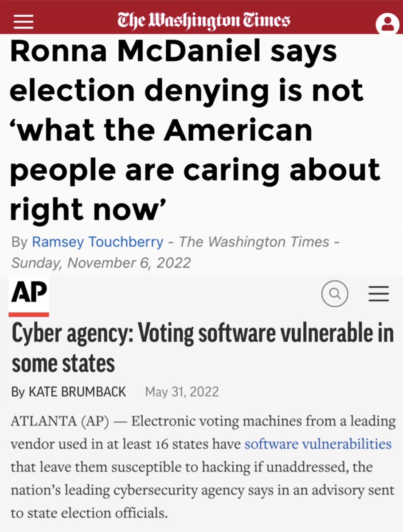Click 'to state election officials.' closing line

point(90,513)
